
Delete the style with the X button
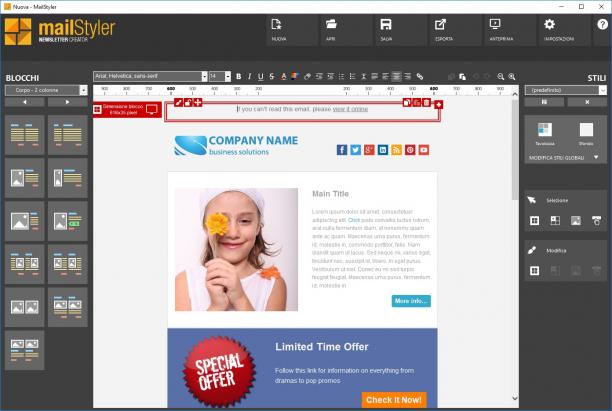tap(587, 102)
